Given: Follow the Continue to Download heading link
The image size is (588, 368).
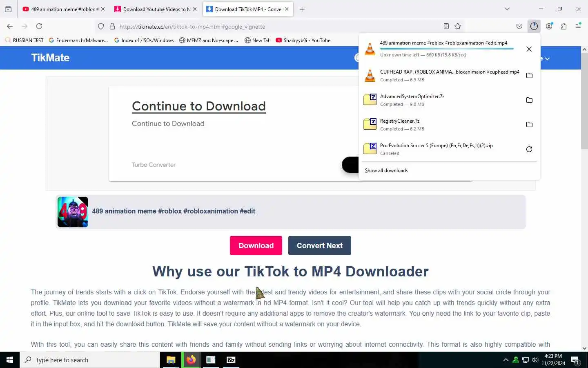Looking at the screenshot, I should coord(199,106).
